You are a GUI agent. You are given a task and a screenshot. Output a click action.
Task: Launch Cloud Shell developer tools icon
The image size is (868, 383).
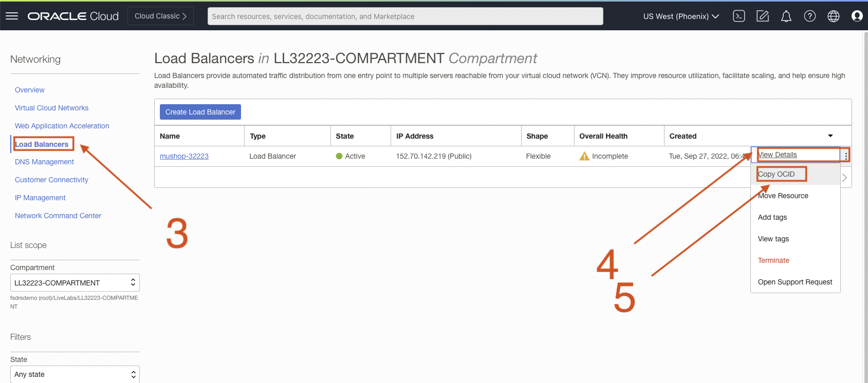(x=738, y=16)
